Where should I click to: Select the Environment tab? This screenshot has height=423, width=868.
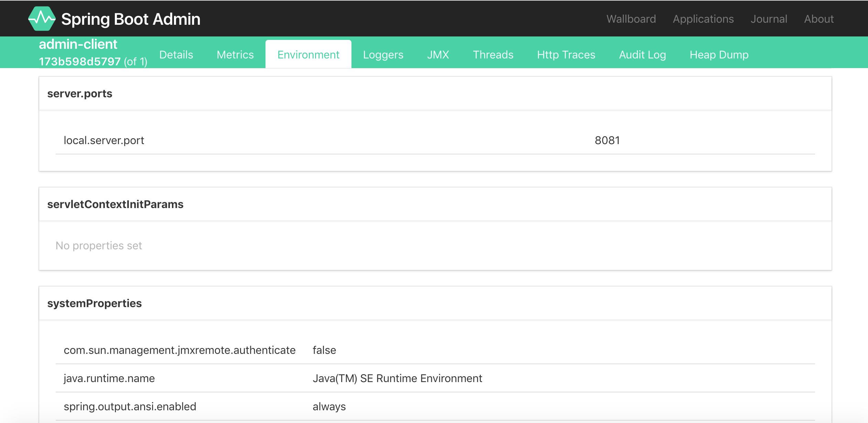[x=308, y=55]
